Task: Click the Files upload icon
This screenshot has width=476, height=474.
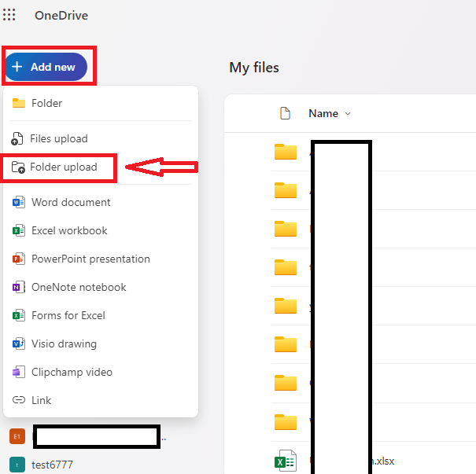Action: (17, 138)
